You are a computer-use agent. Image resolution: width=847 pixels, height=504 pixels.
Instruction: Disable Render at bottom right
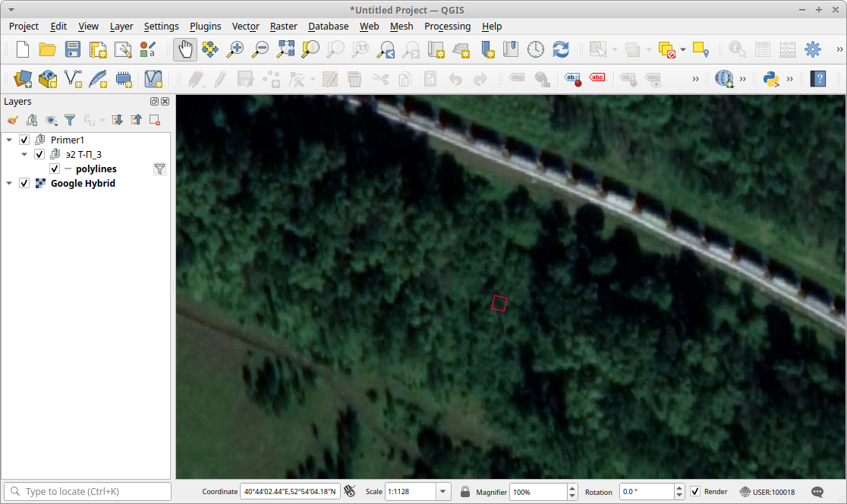pos(695,491)
